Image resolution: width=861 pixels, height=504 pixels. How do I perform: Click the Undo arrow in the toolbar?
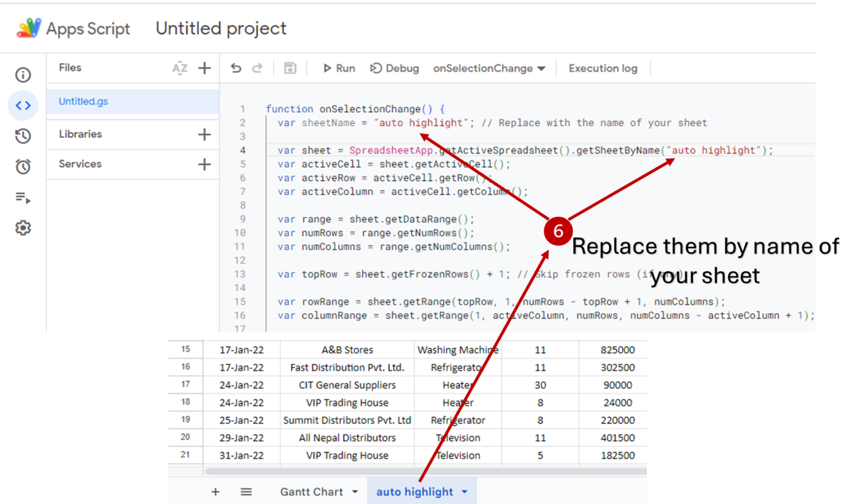point(236,68)
